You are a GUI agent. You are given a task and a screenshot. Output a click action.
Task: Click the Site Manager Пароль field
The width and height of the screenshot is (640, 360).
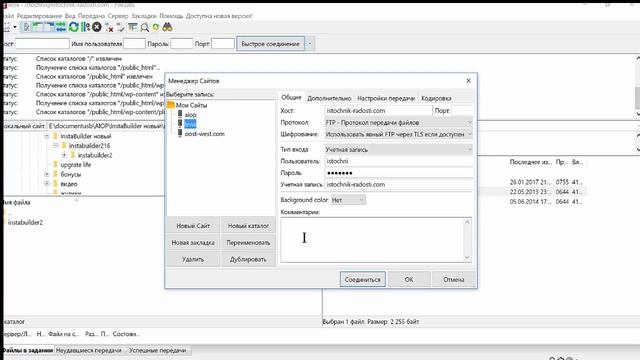[x=398, y=173]
